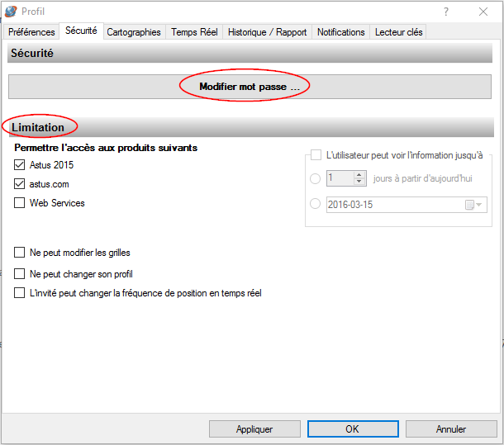Click the Profil globe icon in title bar
This screenshot has width=504, height=445.
[x=11, y=12]
